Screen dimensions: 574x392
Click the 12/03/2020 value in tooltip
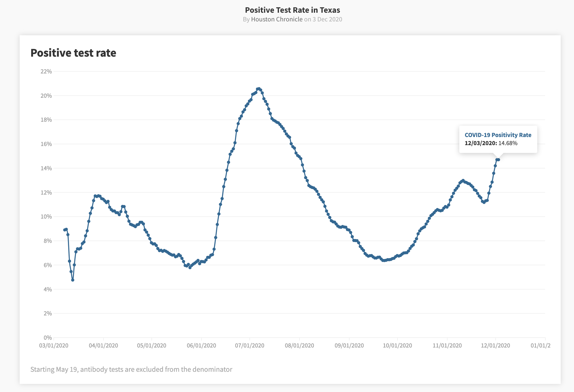[x=491, y=143]
